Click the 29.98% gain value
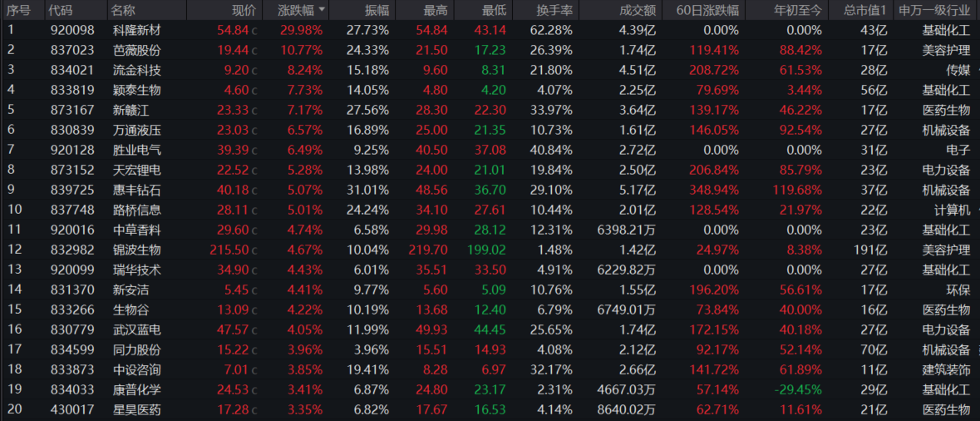This screenshot has height=421, width=980. [x=302, y=30]
